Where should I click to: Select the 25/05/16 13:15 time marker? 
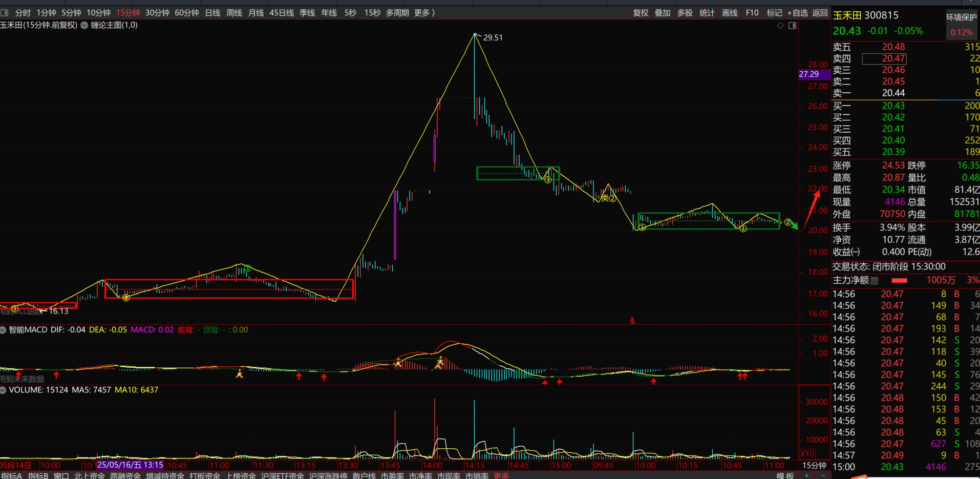pos(130,465)
